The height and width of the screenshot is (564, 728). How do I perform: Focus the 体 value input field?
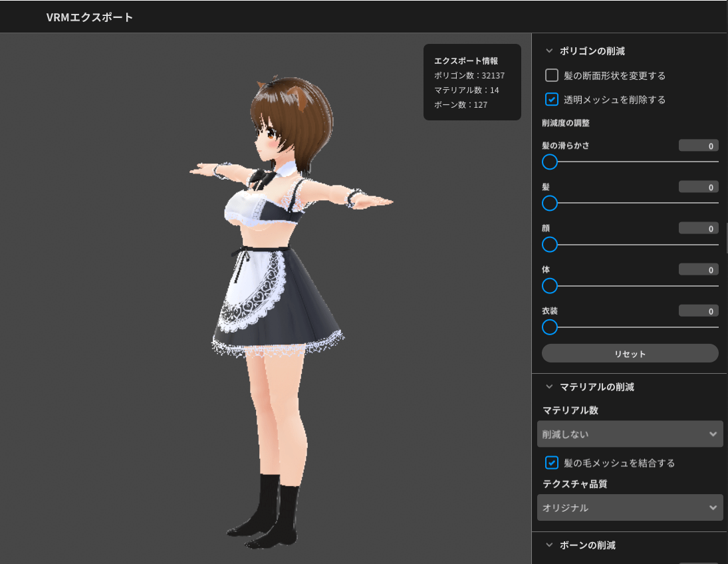coord(698,270)
